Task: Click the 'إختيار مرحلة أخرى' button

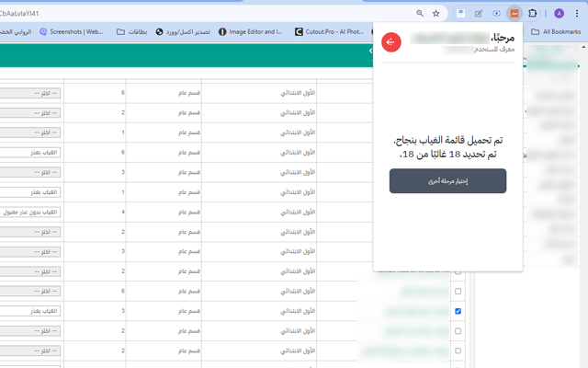Action: pos(447,181)
